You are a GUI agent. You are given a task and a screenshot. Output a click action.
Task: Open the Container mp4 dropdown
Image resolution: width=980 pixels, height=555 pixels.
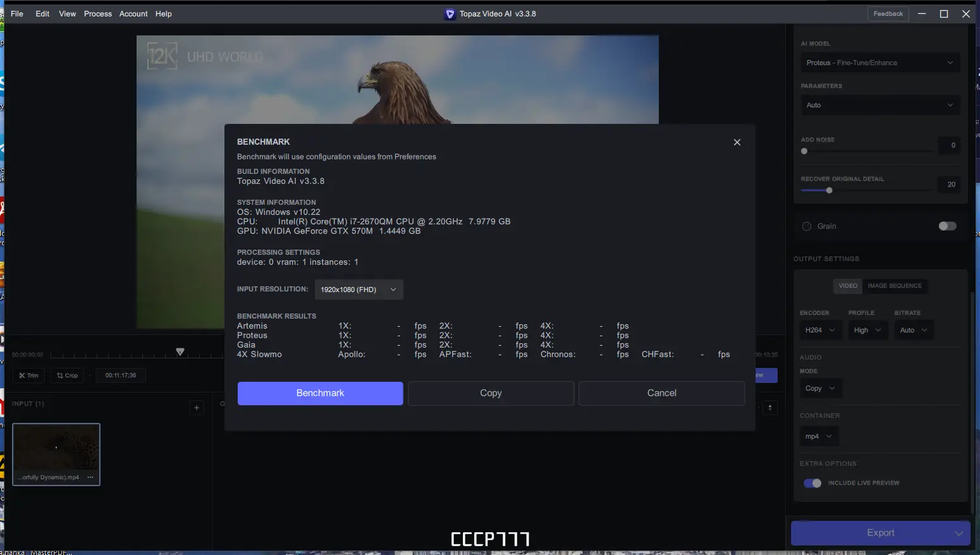[x=819, y=436]
